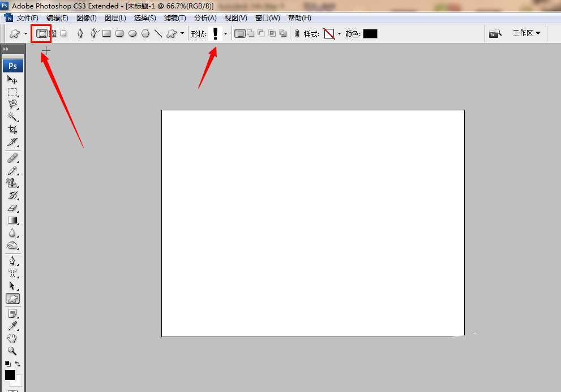This screenshot has width=561, height=392.
Task: Expand the style picker dropdown arrow
Action: click(339, 34)
